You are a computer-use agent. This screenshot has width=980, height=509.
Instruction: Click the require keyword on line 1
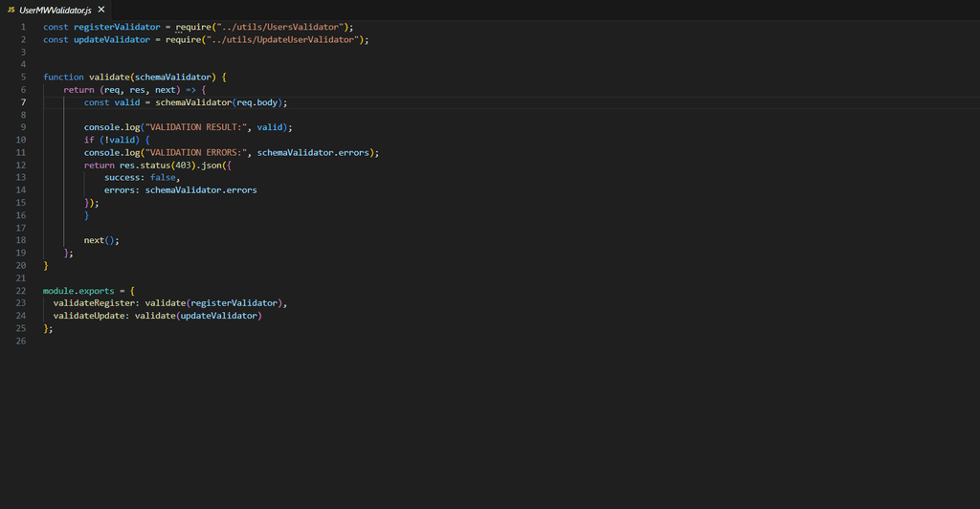pos(195,27)
